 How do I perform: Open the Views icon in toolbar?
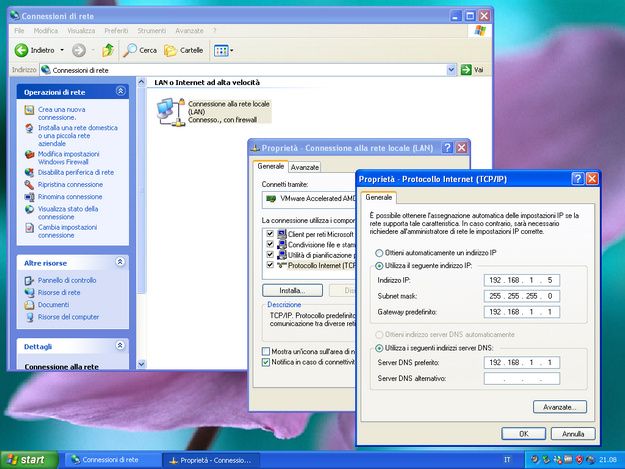tap(221, 51)
